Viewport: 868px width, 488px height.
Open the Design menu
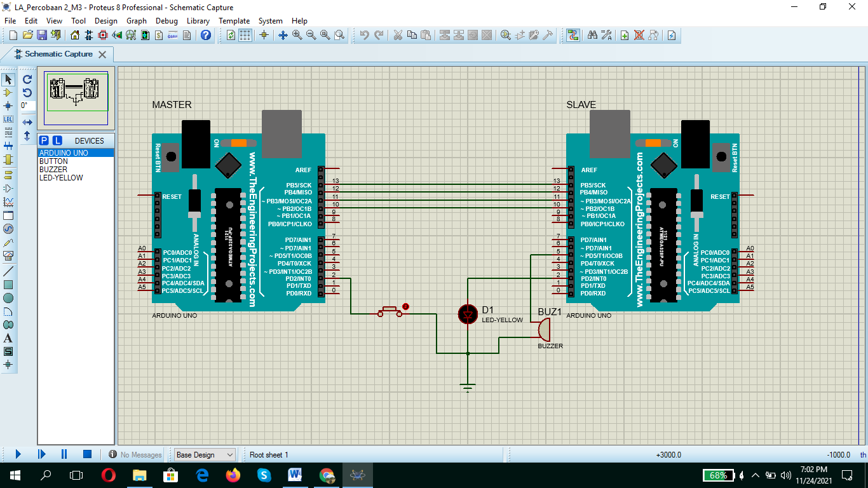pyautogui.click(x=106, y=21)
